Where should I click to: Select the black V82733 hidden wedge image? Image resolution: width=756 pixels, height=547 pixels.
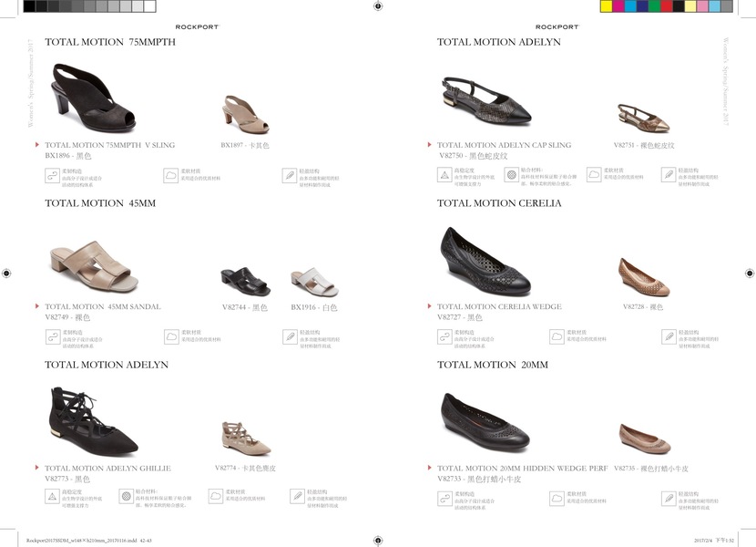tap(485, 422)
